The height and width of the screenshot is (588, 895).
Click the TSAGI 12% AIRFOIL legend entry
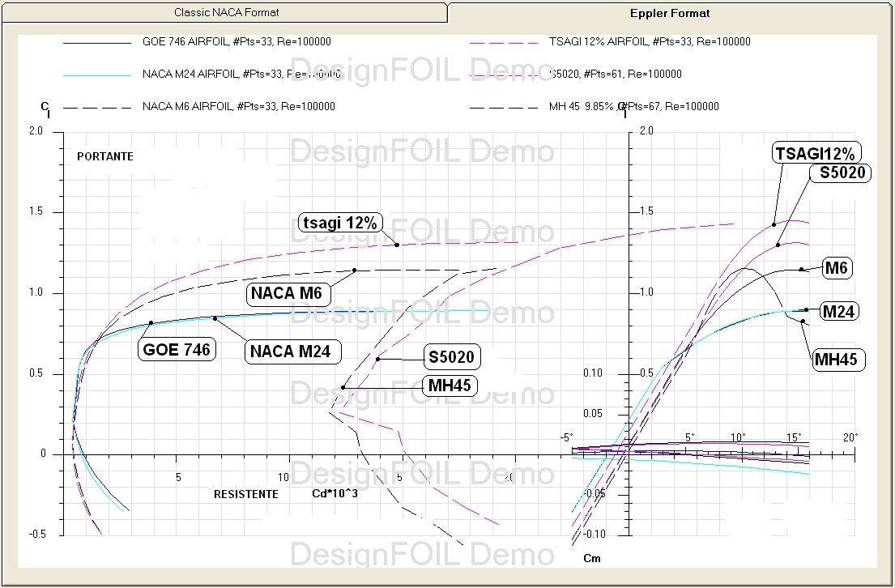click(650, 42)
